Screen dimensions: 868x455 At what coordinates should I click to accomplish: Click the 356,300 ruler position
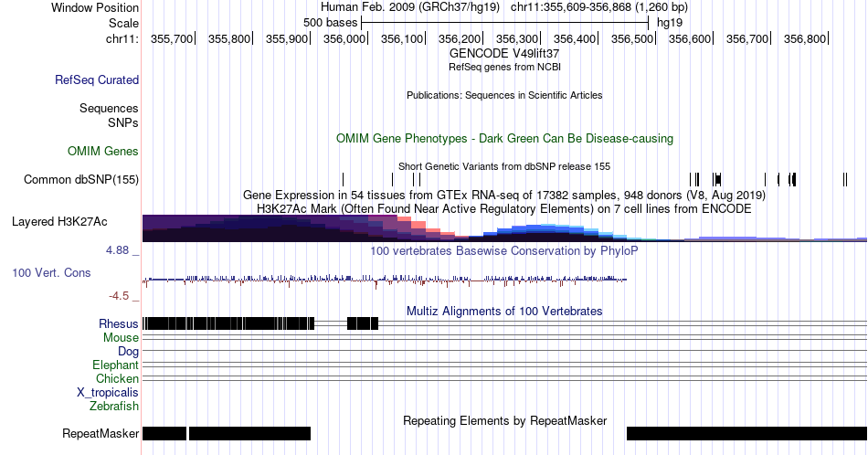(x=517, y=38)
